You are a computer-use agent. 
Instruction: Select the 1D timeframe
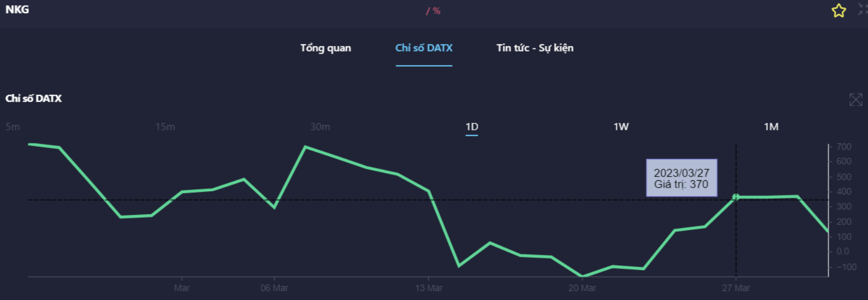(x=472, y=127)
